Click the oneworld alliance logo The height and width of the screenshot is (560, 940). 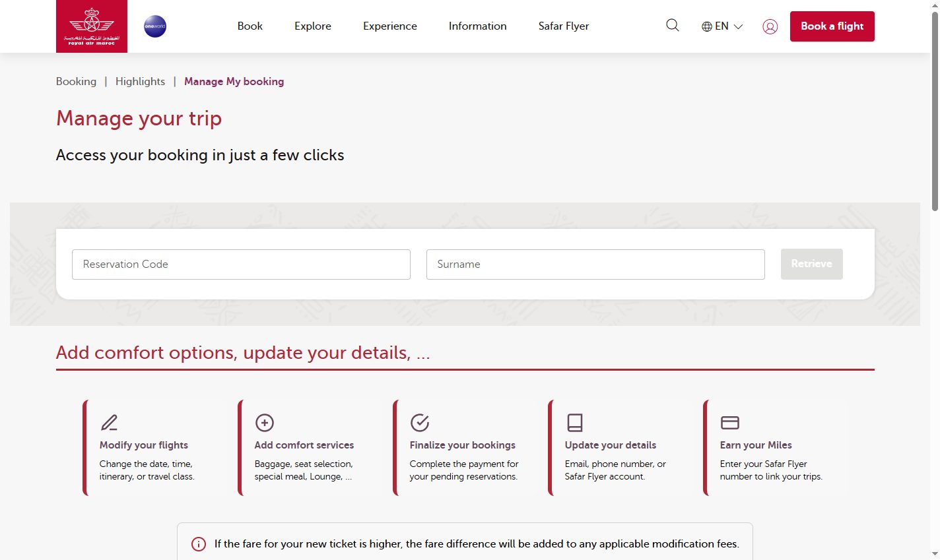[155, 26]
